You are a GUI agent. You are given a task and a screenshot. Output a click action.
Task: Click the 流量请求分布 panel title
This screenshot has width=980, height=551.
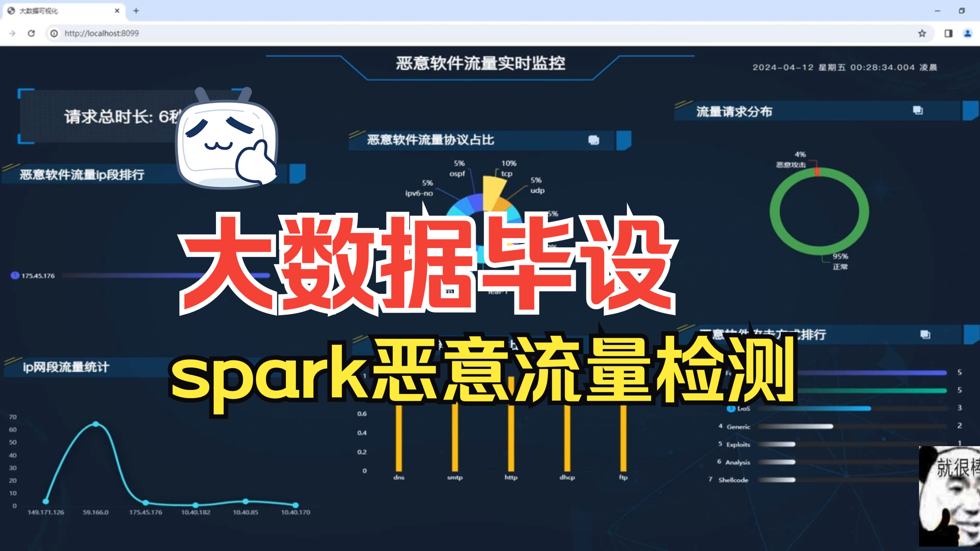(x=734, y=112)
